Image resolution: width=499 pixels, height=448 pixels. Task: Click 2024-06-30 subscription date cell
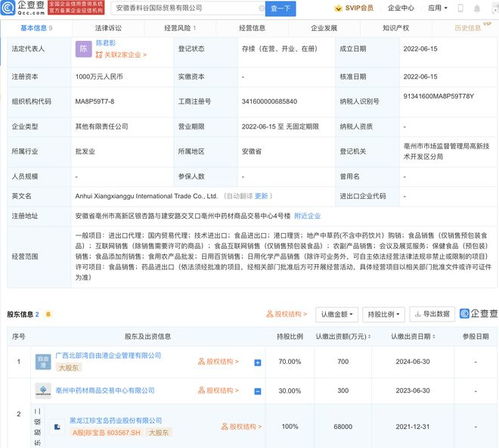point(413,362)
